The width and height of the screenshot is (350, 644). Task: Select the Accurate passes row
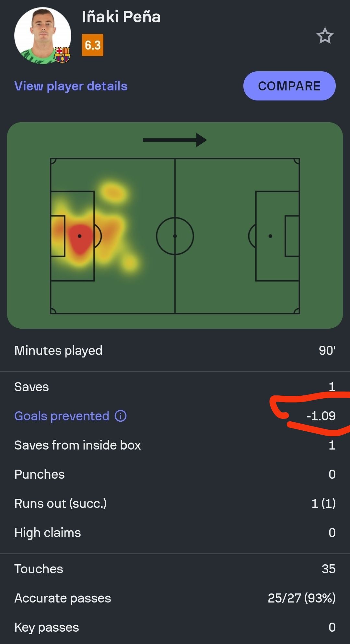pos(175,598)
